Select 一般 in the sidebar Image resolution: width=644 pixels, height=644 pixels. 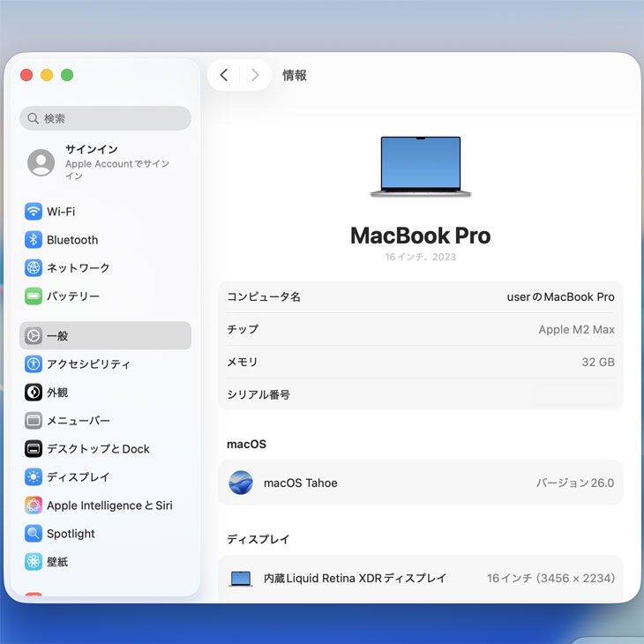pos(105,336)
